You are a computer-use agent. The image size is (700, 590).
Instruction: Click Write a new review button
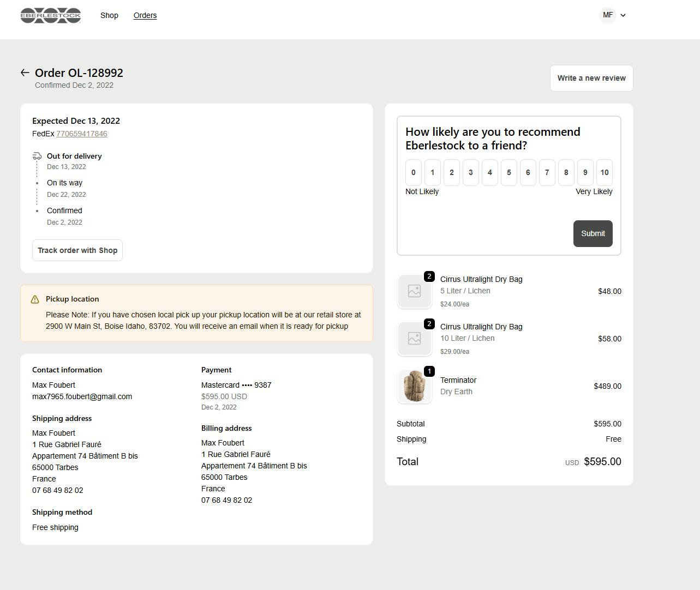[591, 78]
